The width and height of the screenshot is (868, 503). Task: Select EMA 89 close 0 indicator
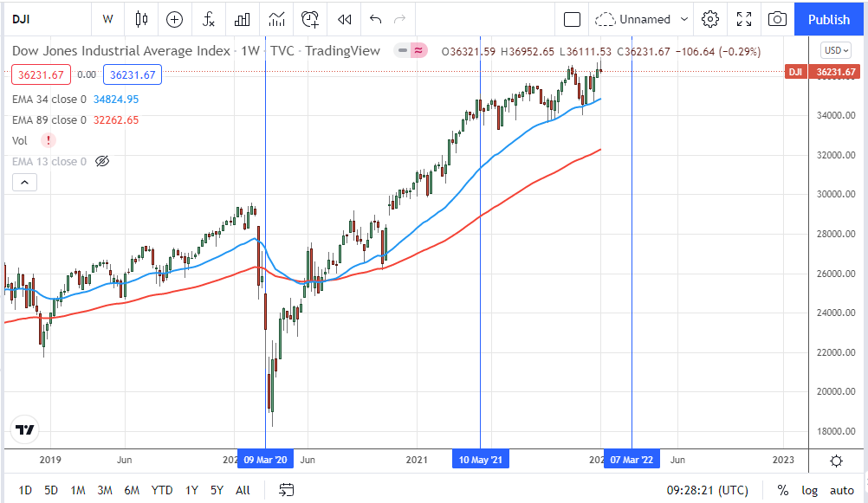49,120
